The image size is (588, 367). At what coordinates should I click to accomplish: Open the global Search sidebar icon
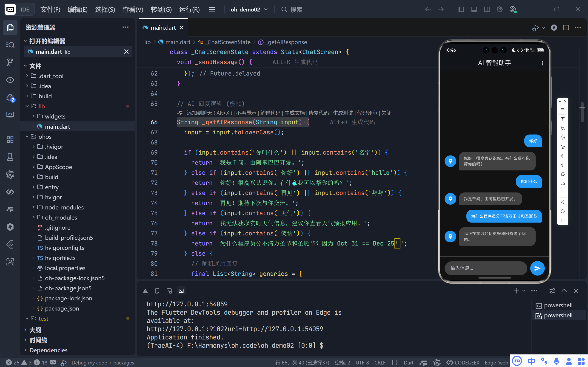10,45
